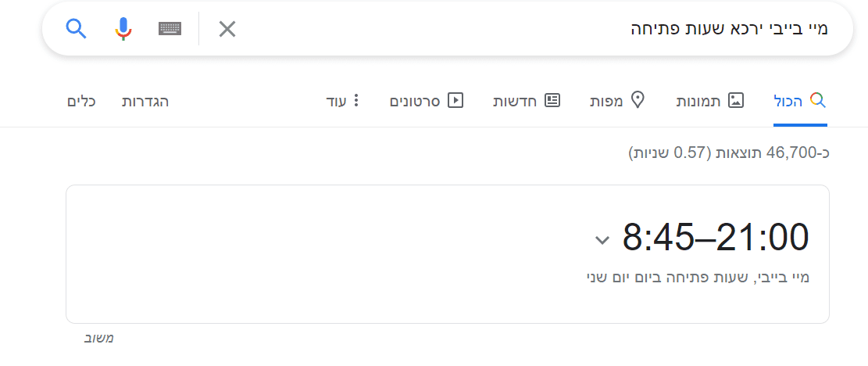Expand opening hours with the chevron arrow
The image size is (868, 366).
[x=602, y=240]
